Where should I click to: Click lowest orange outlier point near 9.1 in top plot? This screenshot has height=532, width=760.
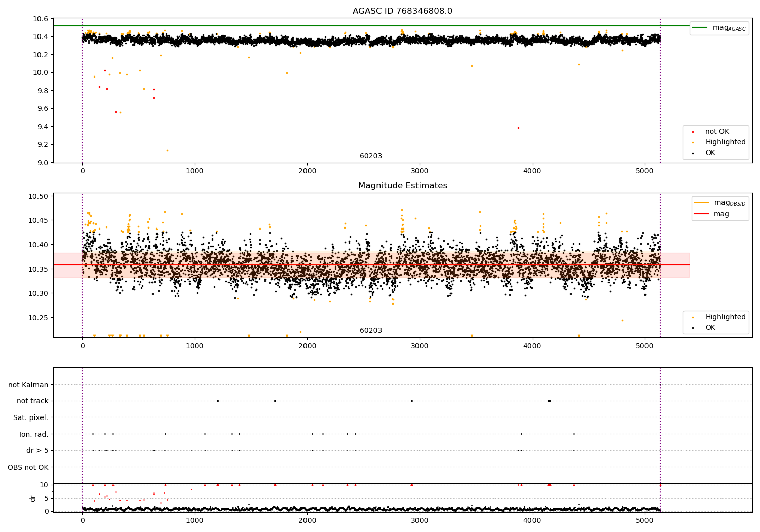point(167,150)
